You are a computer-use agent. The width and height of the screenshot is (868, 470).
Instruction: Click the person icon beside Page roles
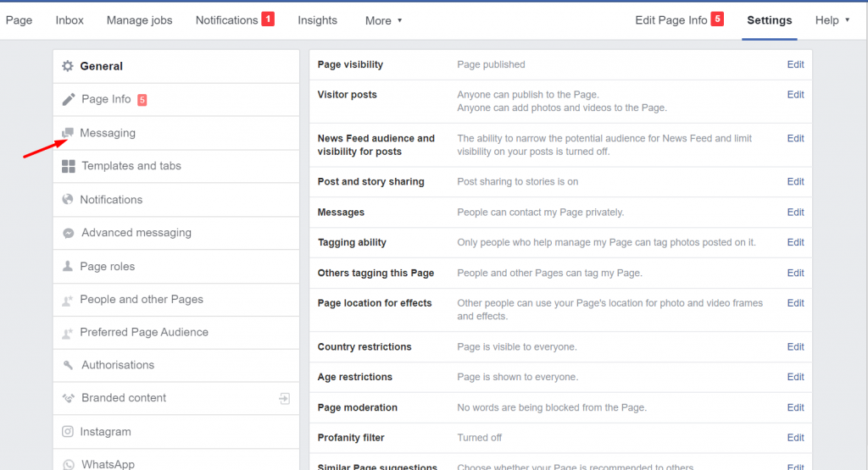tap(68, 266)
